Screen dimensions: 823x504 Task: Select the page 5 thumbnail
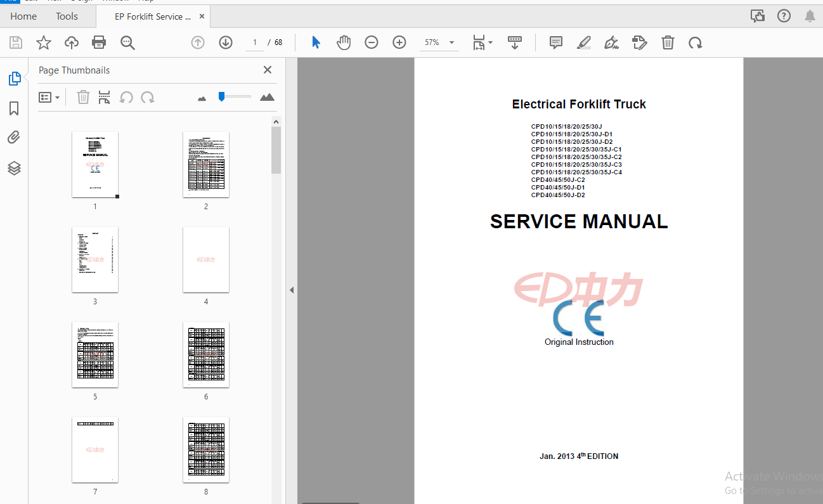[x=95, y=355]
